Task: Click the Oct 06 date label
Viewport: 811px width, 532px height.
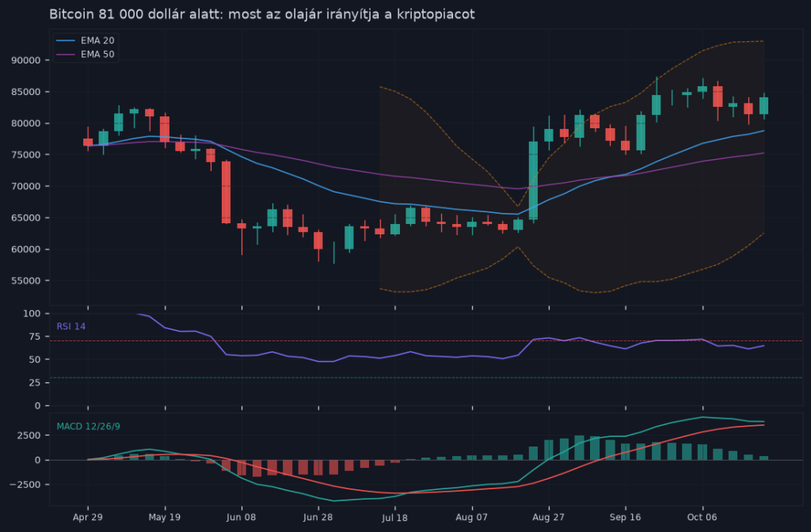Action: pos(702,517)
